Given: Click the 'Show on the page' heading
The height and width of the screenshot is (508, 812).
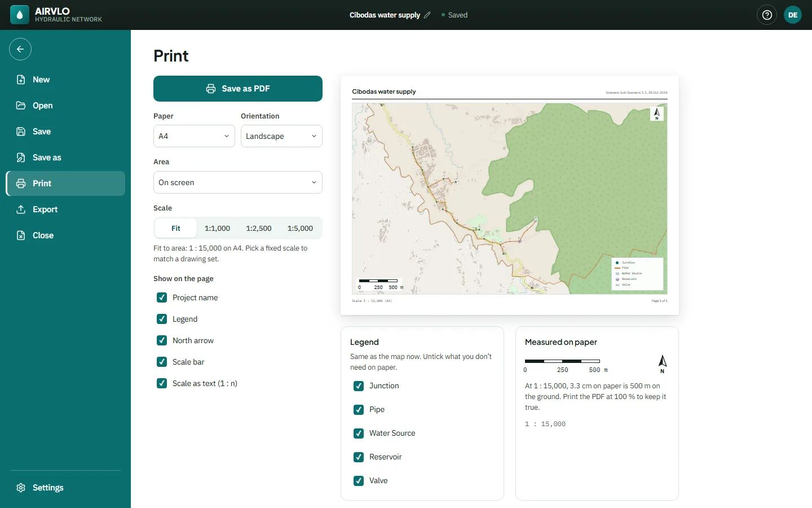Looking at the screenshot, I should (183, 279).
